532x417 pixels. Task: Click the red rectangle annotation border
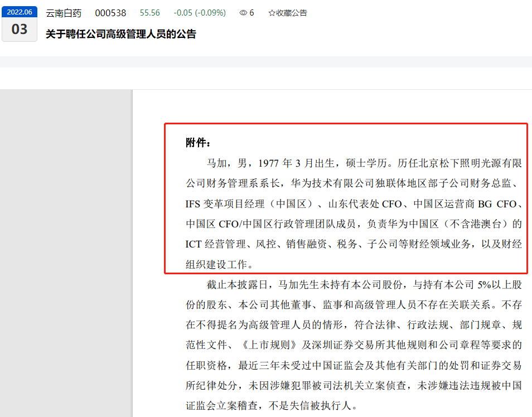tap(345, 124)
